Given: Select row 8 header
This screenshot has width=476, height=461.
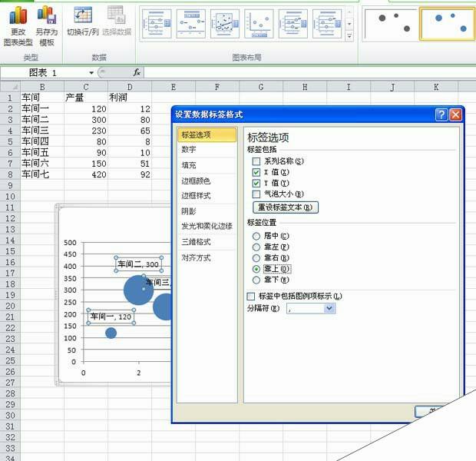Looking at the screenshot, I should 10,174.
